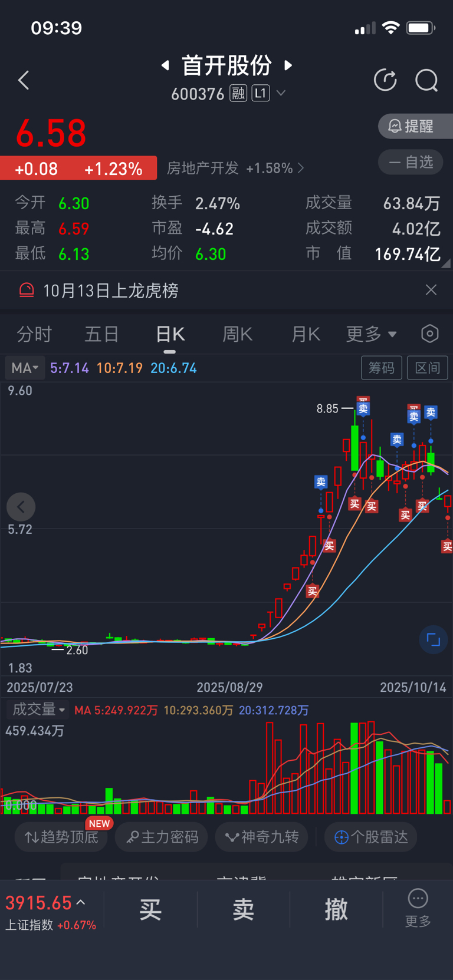The image size is (453, 980).
Task: Tap the bottom 买 buy button
Action: click(150, 910)
